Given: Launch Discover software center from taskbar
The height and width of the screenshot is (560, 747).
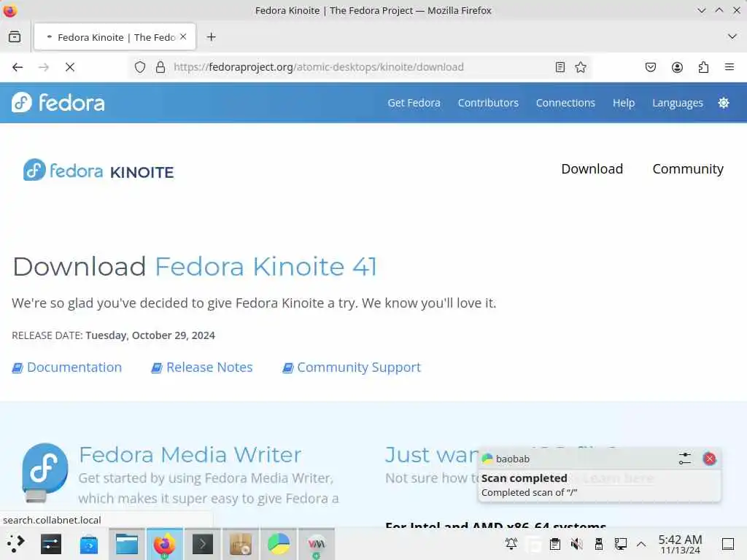Looking at the screenshot, I should (88, 544).
